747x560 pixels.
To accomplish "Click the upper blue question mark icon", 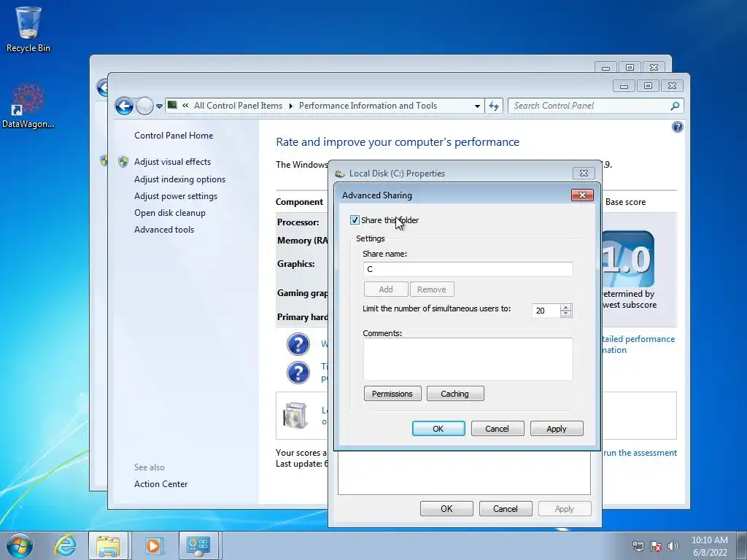I will click(x=298, y=344).
